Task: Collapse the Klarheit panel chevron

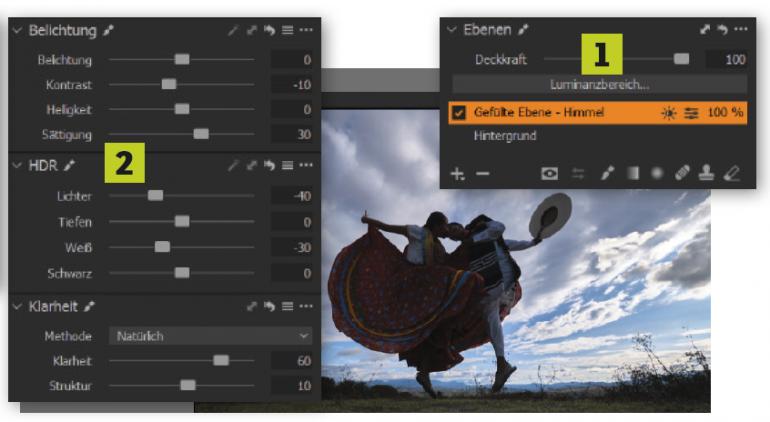Action: click(17, 306)
